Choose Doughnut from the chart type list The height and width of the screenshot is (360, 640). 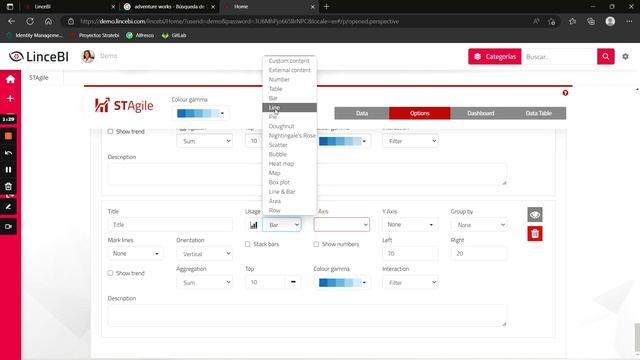point(289,126)
